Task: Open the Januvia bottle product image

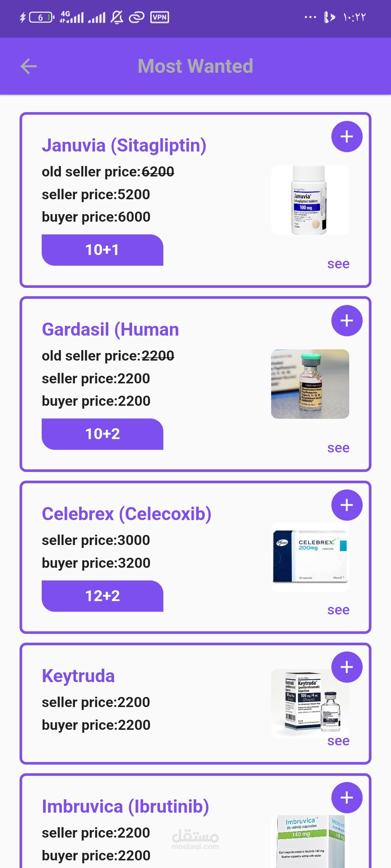Action: [x=310, y=200]
